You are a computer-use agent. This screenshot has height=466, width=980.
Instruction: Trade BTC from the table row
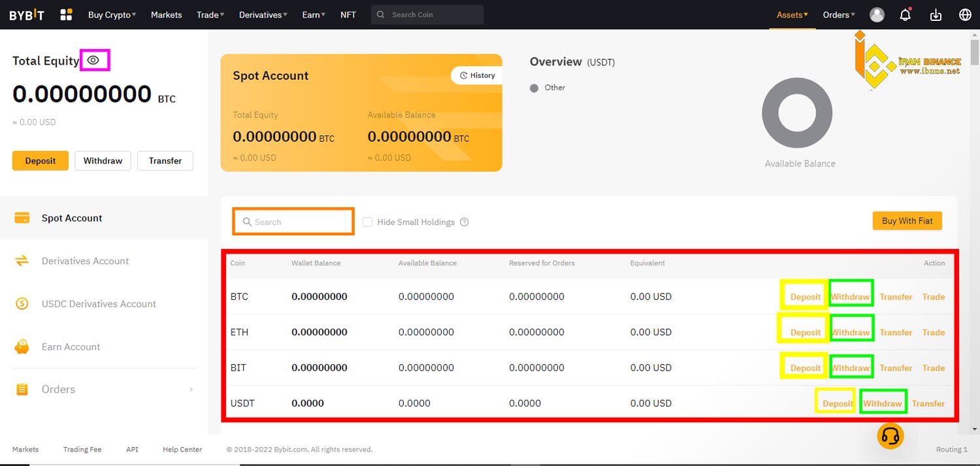point(934,297)
